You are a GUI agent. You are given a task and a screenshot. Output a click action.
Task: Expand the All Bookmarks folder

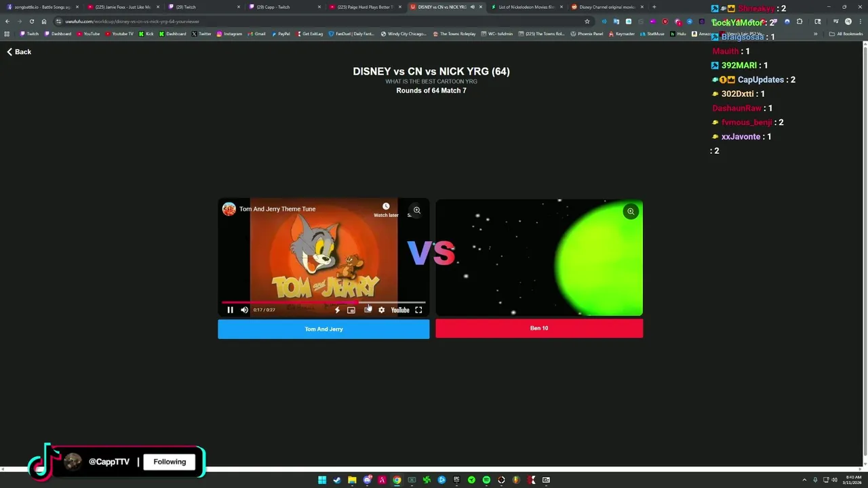(846, 33)
